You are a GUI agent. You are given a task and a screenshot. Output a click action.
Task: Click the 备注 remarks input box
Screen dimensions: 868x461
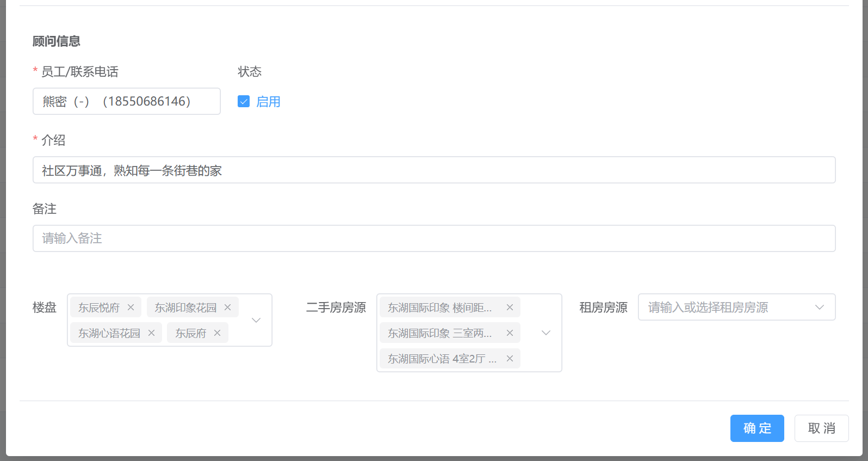click(x=433, y=239)
